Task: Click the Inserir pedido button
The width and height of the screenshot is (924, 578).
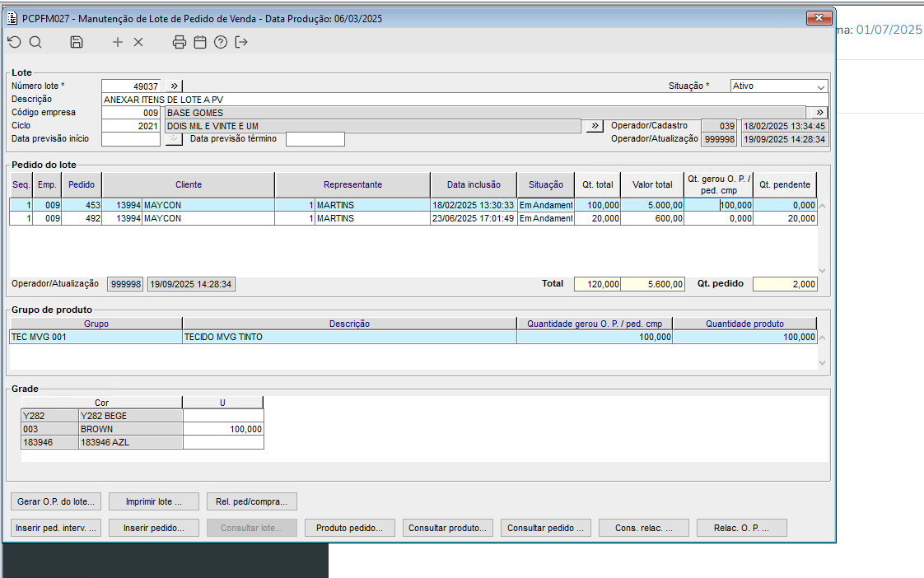Action: [x=154, y=528]
